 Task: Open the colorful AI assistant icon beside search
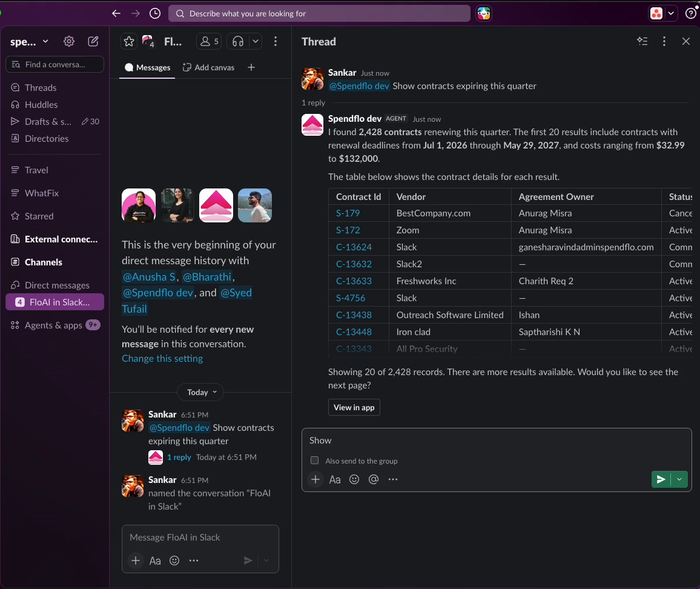coord(483,13)
